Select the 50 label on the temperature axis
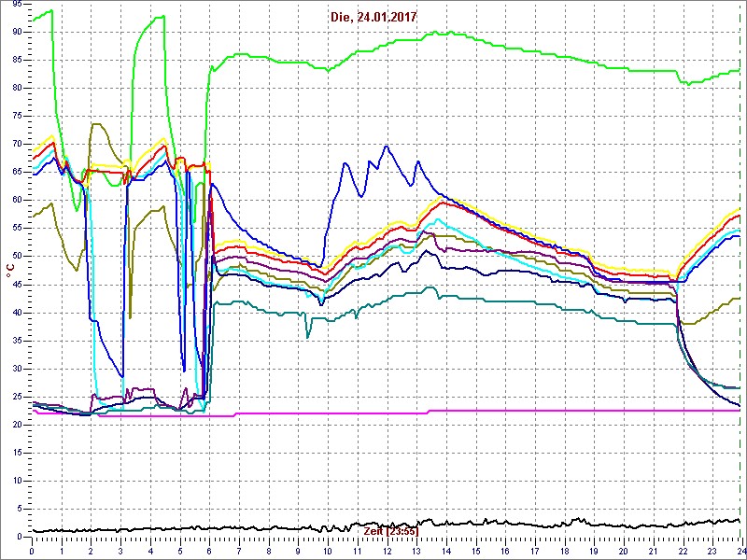The image size is (747, 560). (17, 257)
